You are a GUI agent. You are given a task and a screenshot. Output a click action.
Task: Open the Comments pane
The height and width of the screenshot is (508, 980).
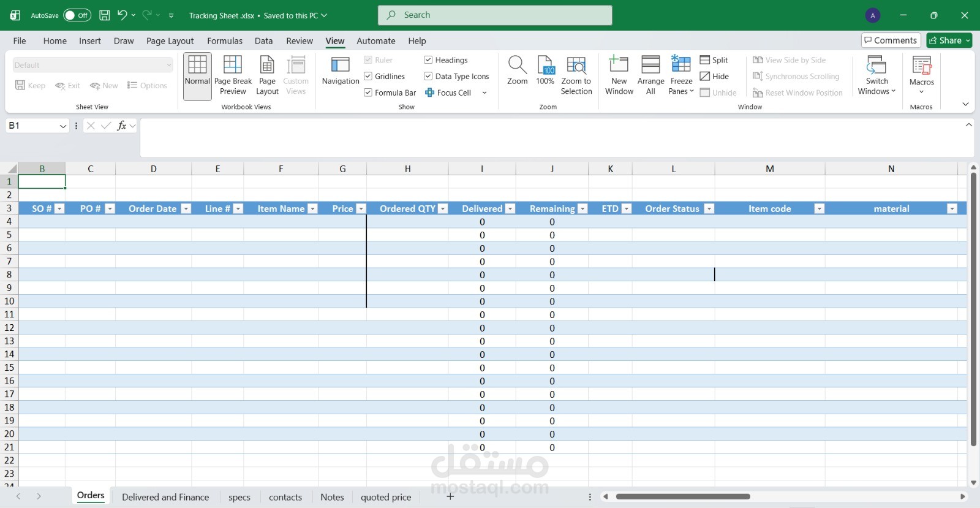891,40
